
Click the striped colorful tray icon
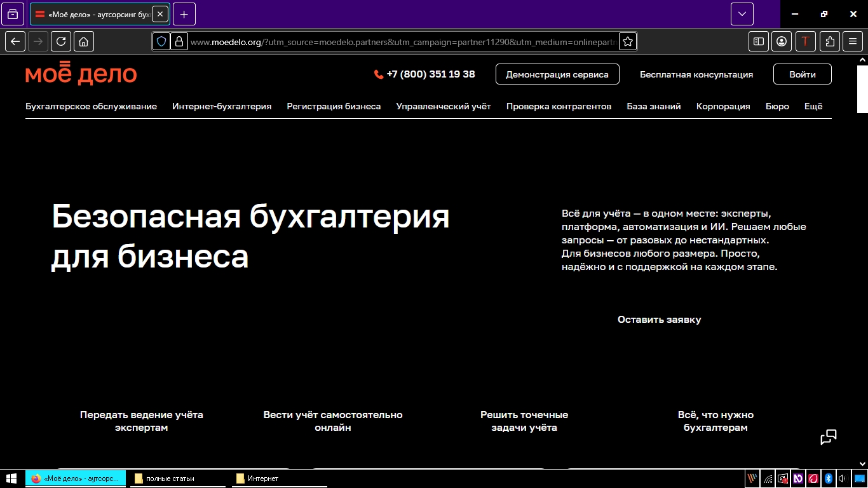[x=752, y=478]
